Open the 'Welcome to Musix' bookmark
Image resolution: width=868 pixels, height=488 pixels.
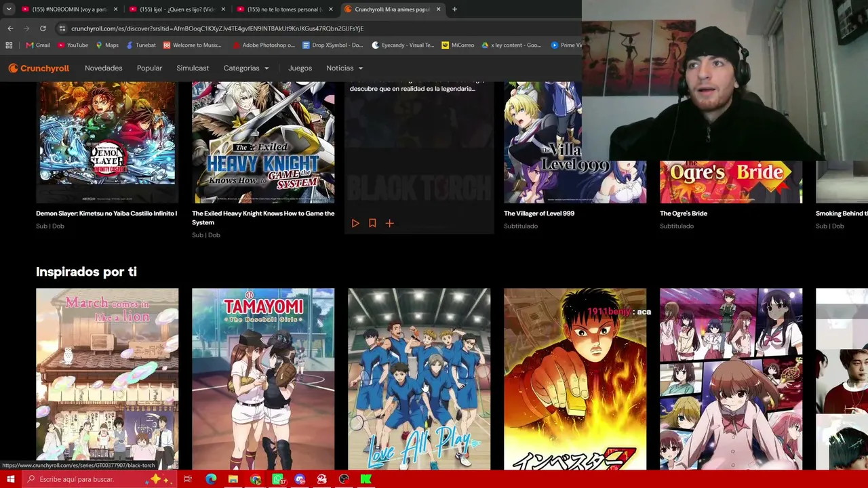pyautogui.click(x=193, y=45)
